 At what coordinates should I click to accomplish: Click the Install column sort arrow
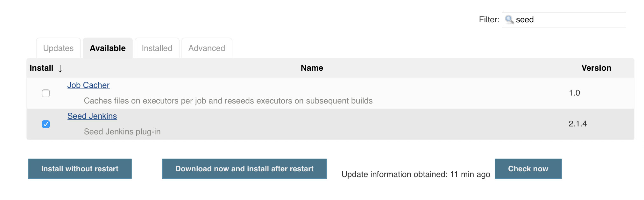point(60,68)
